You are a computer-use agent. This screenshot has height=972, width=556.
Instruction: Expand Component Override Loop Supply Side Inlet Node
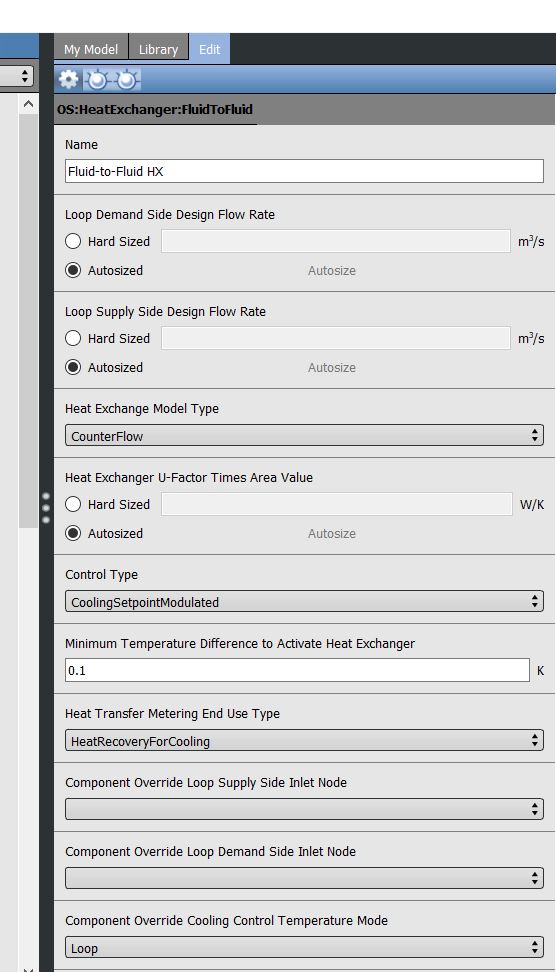(x=304, y=810)
